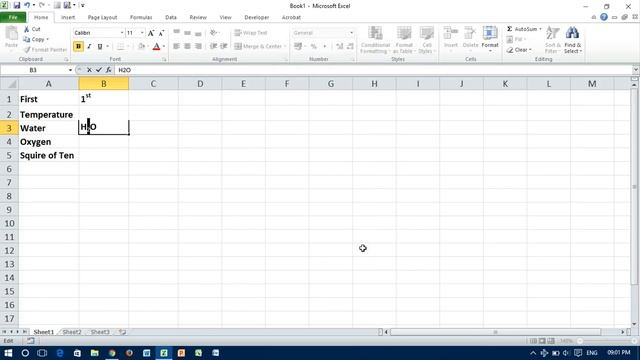
Task: Click the Insert new worksheet tab button
Action: pos(122,332)
